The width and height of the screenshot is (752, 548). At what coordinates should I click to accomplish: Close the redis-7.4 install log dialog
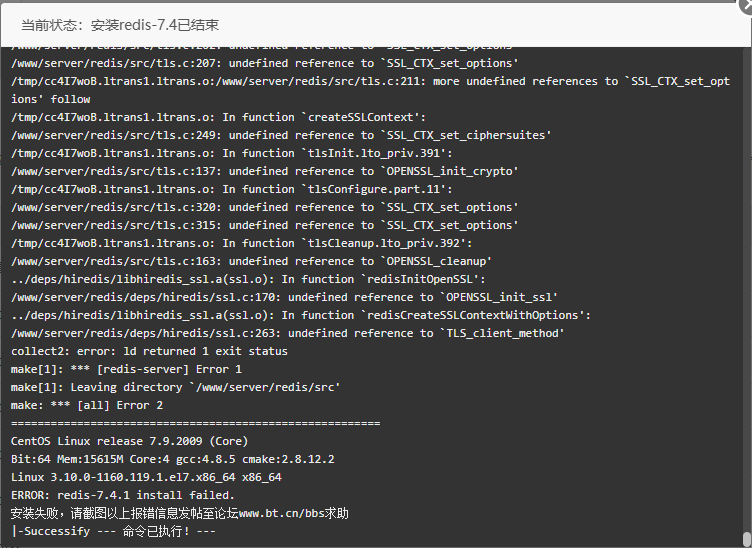(x=746, y=6)
